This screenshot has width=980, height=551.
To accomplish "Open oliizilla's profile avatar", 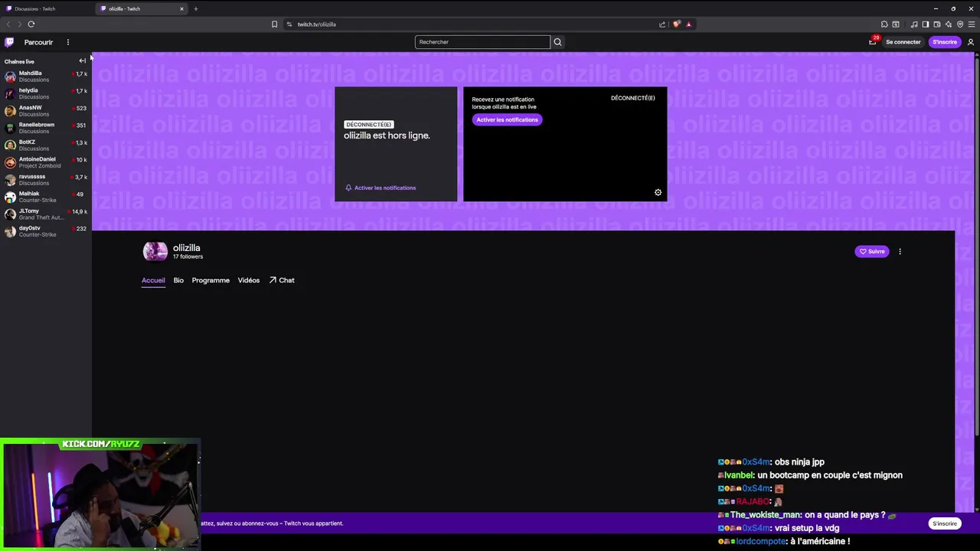I will click(x=155, y=251).
